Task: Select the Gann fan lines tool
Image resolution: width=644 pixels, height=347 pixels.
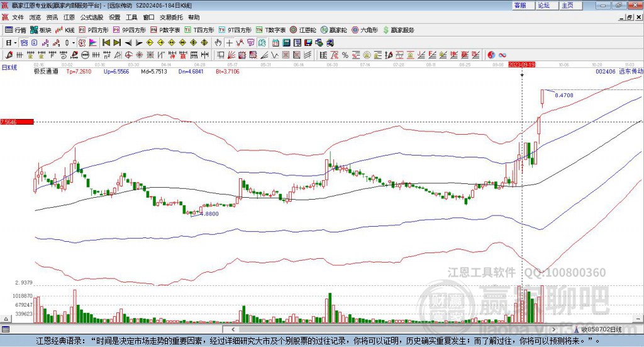Action: [231, 55]
